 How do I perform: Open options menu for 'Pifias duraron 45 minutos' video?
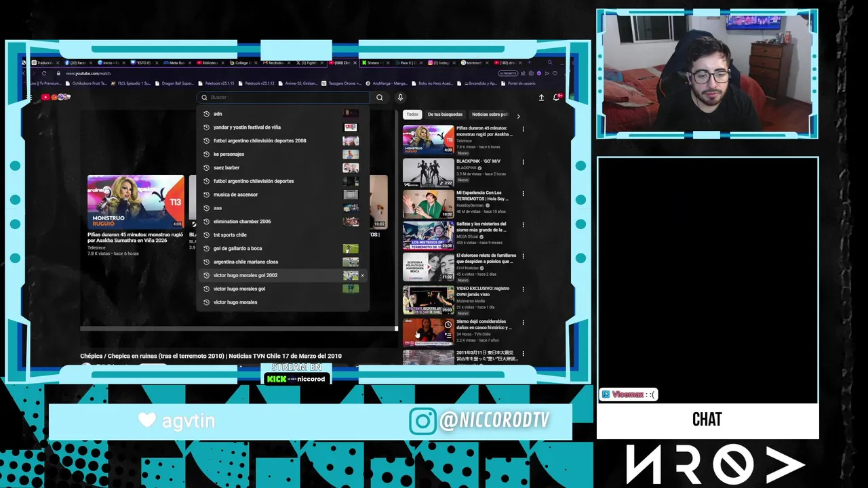[x=523, y=129]
